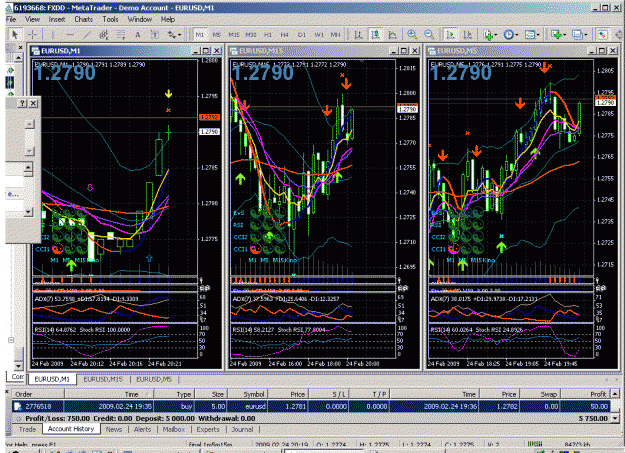Open the indicators list icon

pyautogui.click(x=488, y=35)
